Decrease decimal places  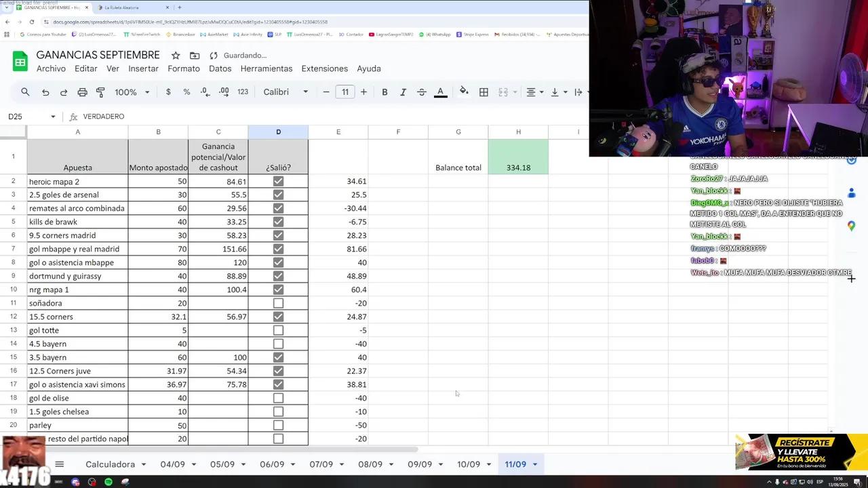tap(205, 92)
